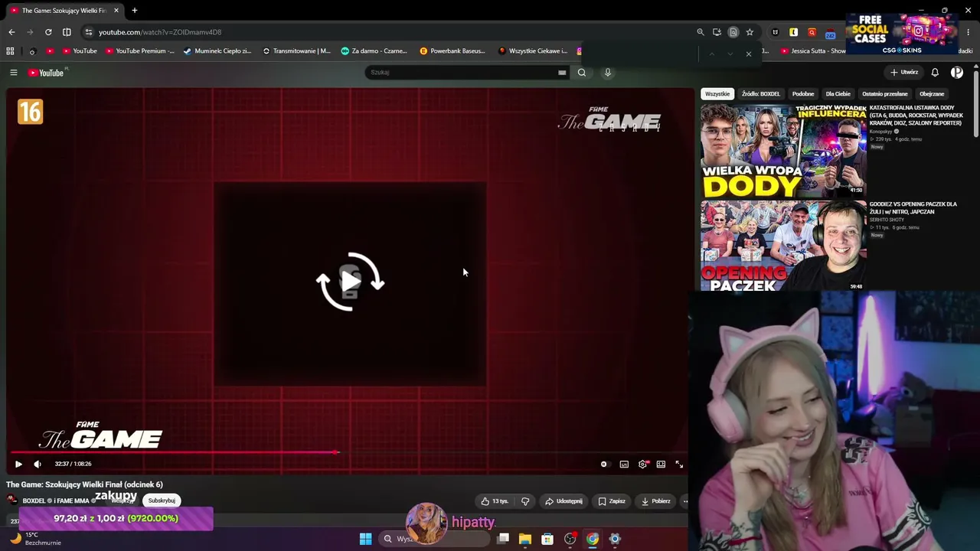The width and height of the screenshot is (980, 551).
Task: Open the on-screen keyboard in the search box
Action: coord(562,73)
